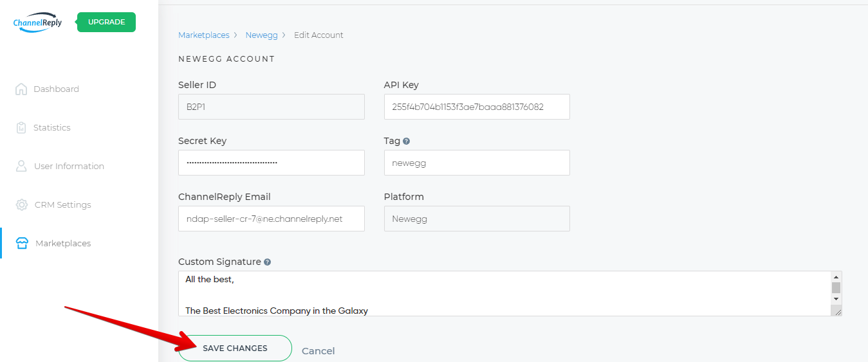
Task: Click the signature textarea resize handle
Action: (x=837, y=311)
